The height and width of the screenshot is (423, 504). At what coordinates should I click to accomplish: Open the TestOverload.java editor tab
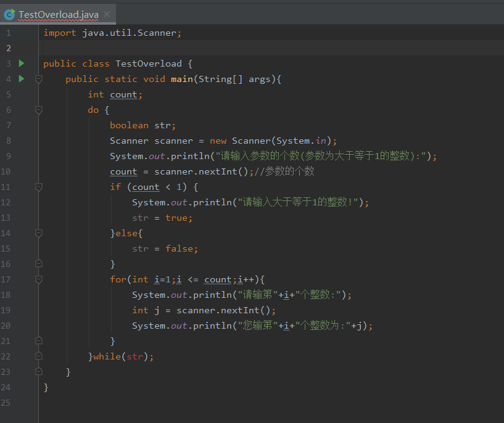[58, 15]
